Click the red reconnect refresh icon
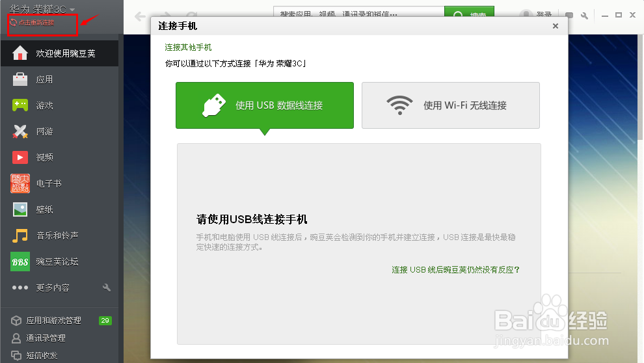This screenshot has height=363, width=644. point(13,23)
